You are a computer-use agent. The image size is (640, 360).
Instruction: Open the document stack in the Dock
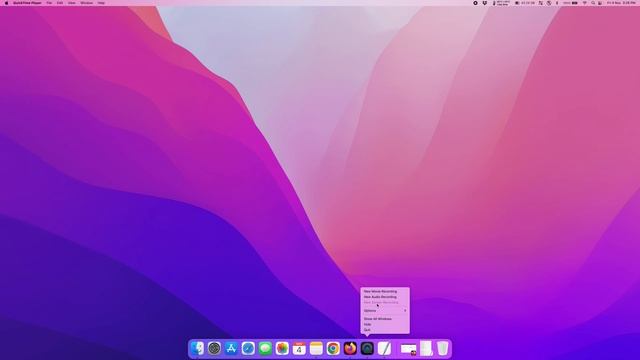click(426, 348)
